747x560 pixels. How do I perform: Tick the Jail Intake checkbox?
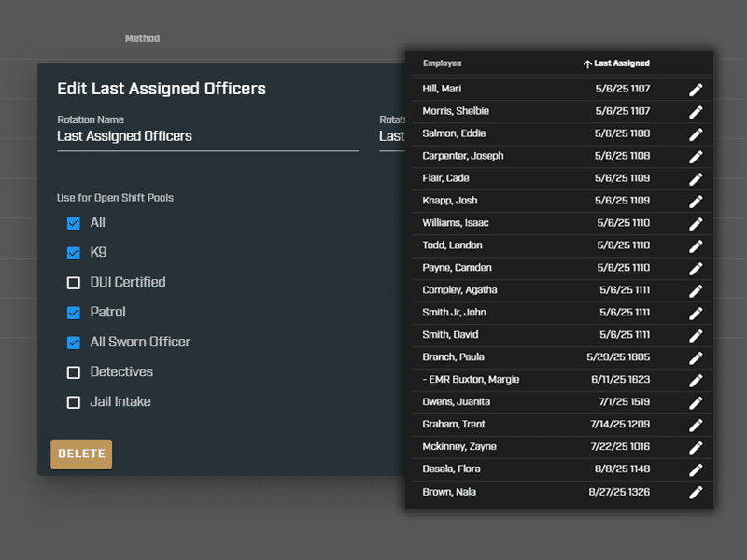(74, 402)
